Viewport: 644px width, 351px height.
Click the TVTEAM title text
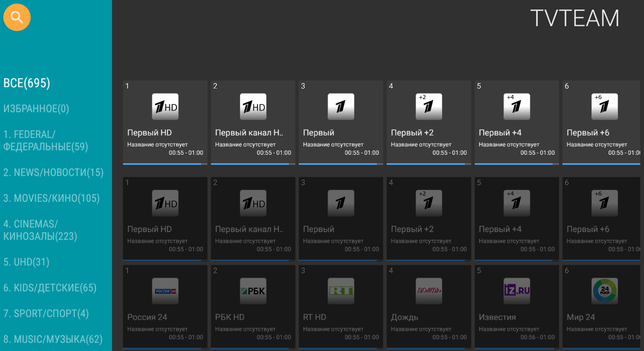[x=574, y=18]
